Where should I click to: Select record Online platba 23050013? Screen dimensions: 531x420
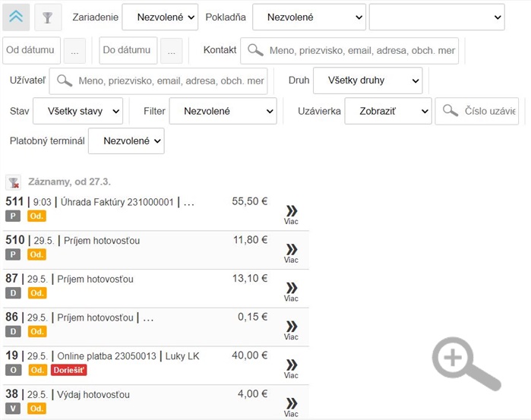156,366
